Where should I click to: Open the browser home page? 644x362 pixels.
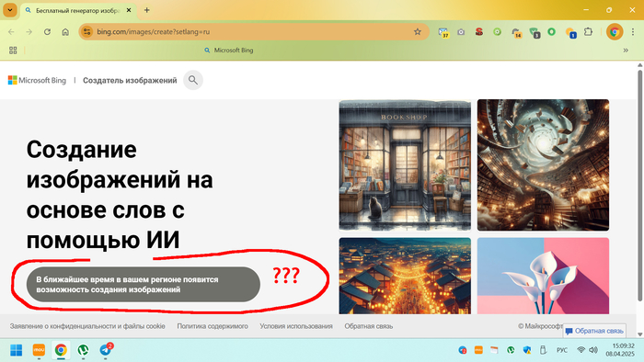pyautogui.click(x=65, y=31)
